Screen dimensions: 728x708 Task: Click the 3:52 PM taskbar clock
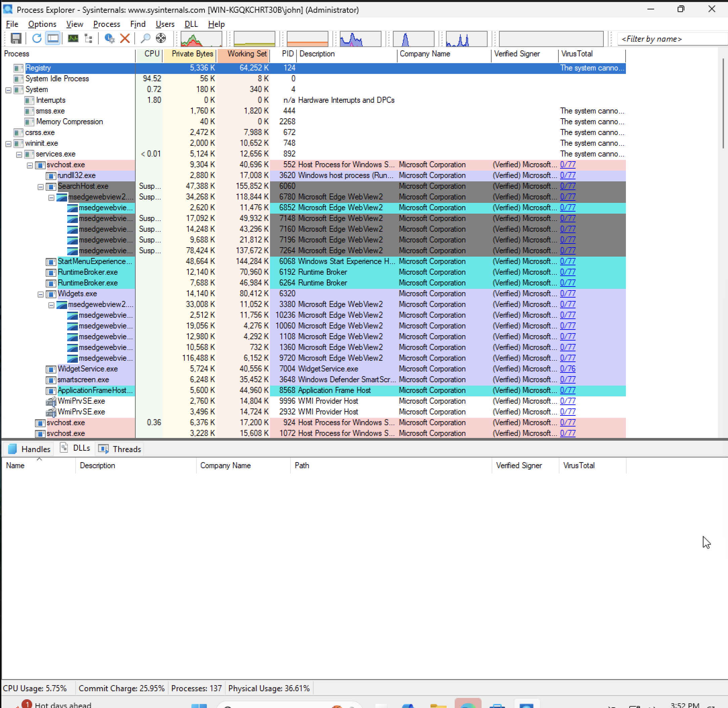click(x=685, y=705)
